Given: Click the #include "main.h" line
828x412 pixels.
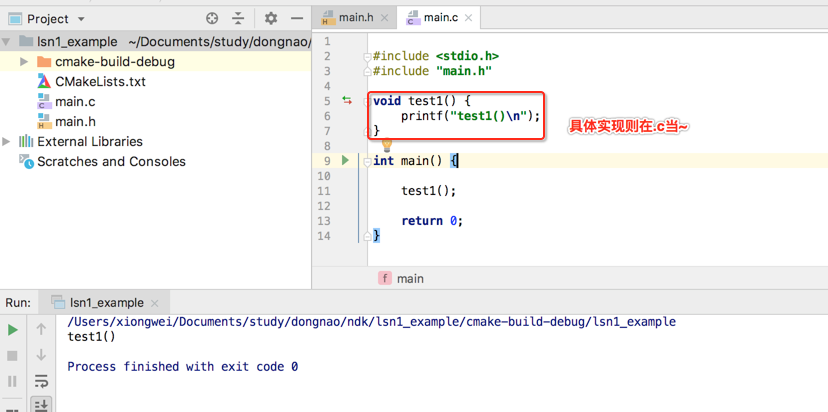Looking at the screenshot, I should click(x=432, y=71).
